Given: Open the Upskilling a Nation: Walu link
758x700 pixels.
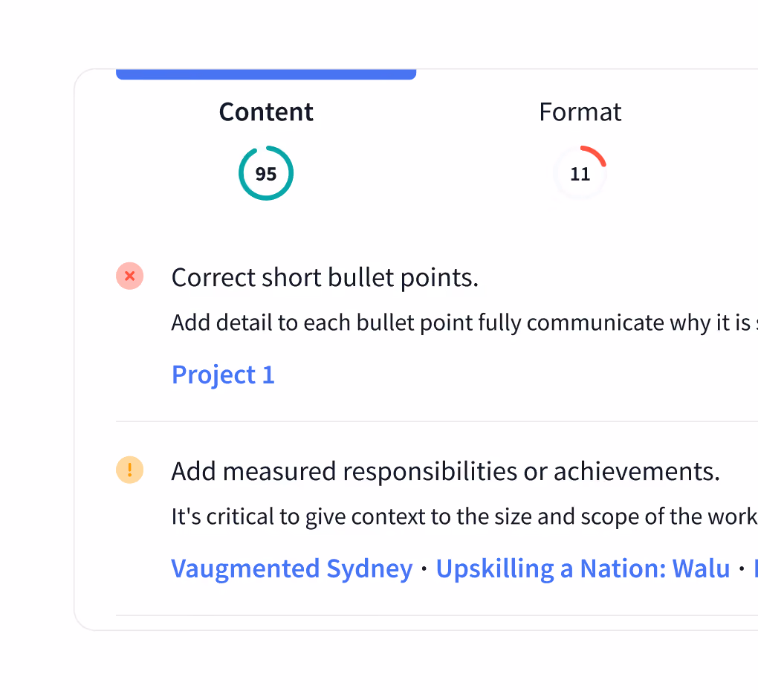Looking at the screenshot, I should [x=583, y=568].
